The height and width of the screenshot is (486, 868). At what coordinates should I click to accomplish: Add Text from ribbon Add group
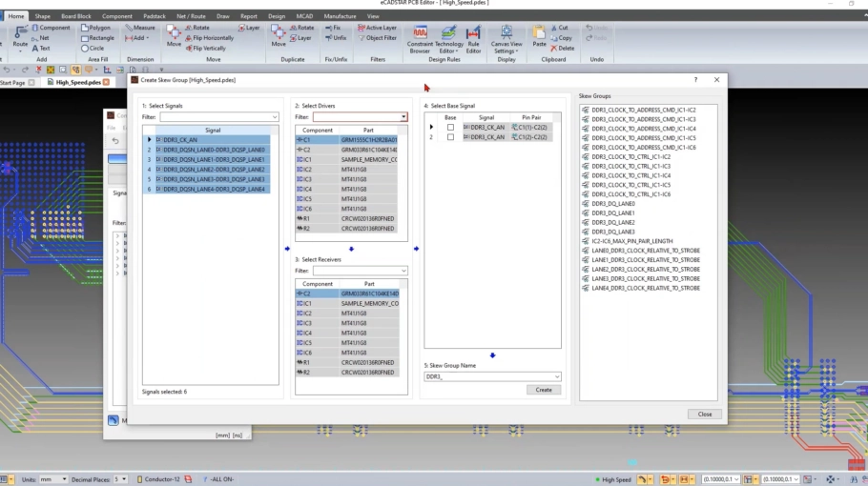point(41,48)
